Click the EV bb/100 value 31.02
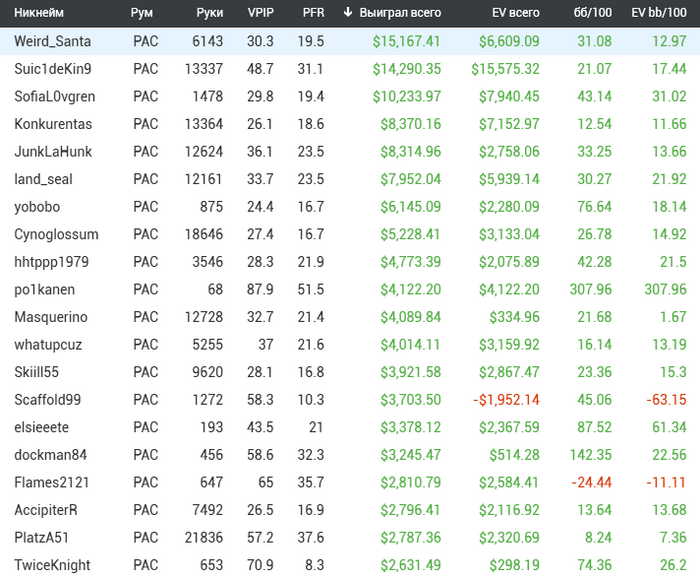 [669, 96]
